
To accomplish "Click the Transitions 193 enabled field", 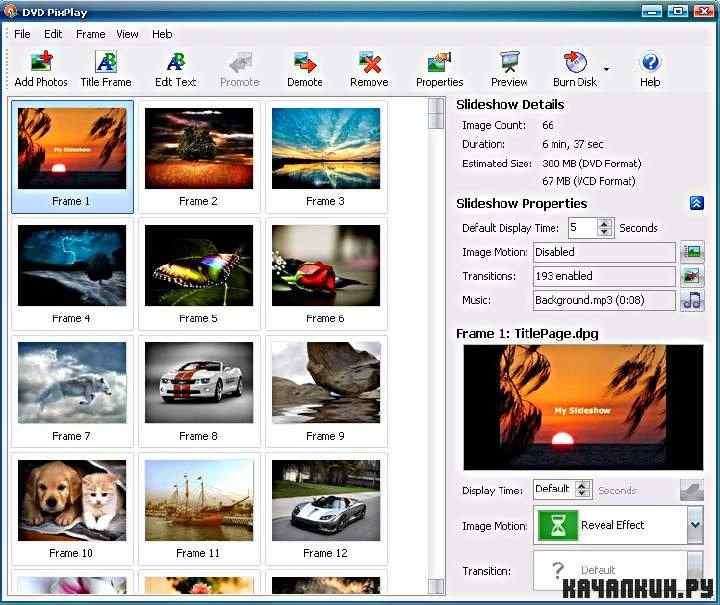I will tap(604, 276).
